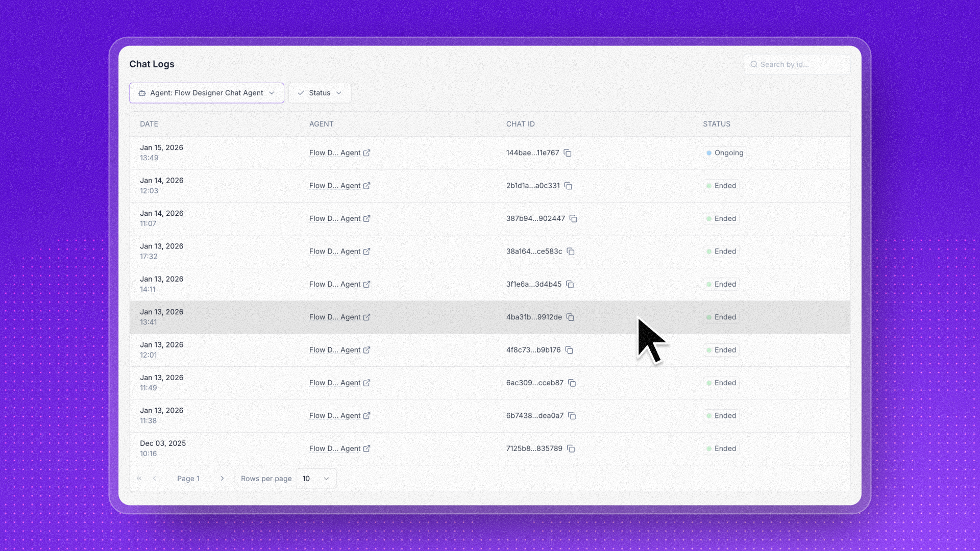This screenshot has height=551, width=980.
Task: Open Flow D... Agent link Jan 14 12:03
Action: coord(335,186)
